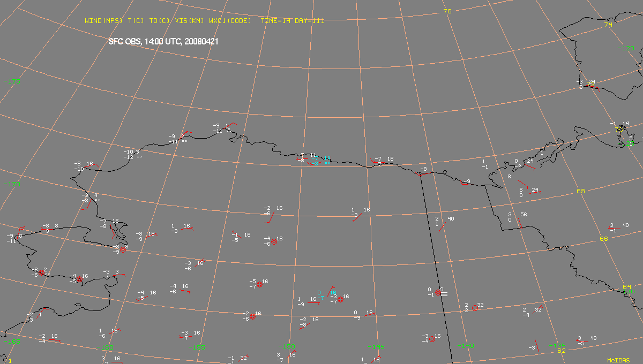Click the green -155 longitude label
The width and height of the screenshot is (643, 364).
197,347
